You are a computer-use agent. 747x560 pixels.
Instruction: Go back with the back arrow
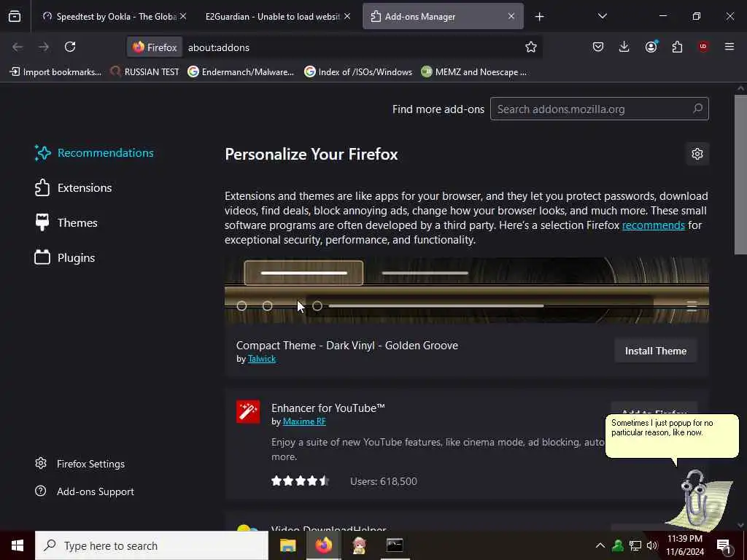18,47
